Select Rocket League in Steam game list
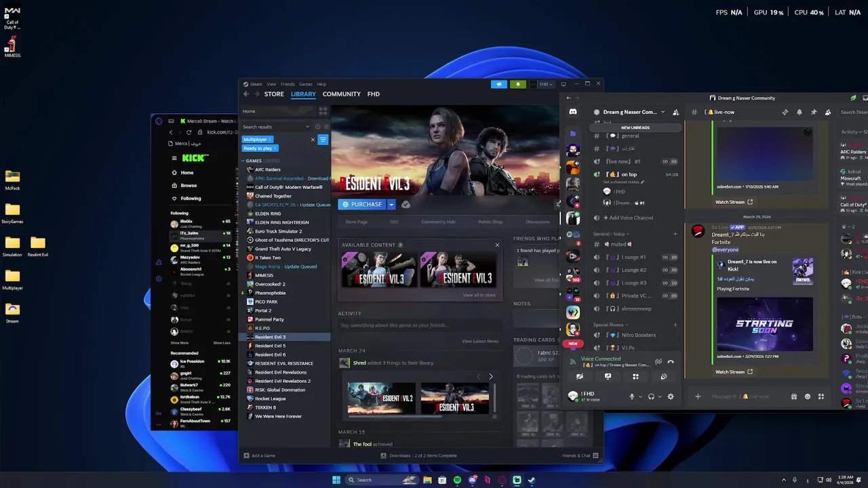868x488 pixels. [270, 399]
